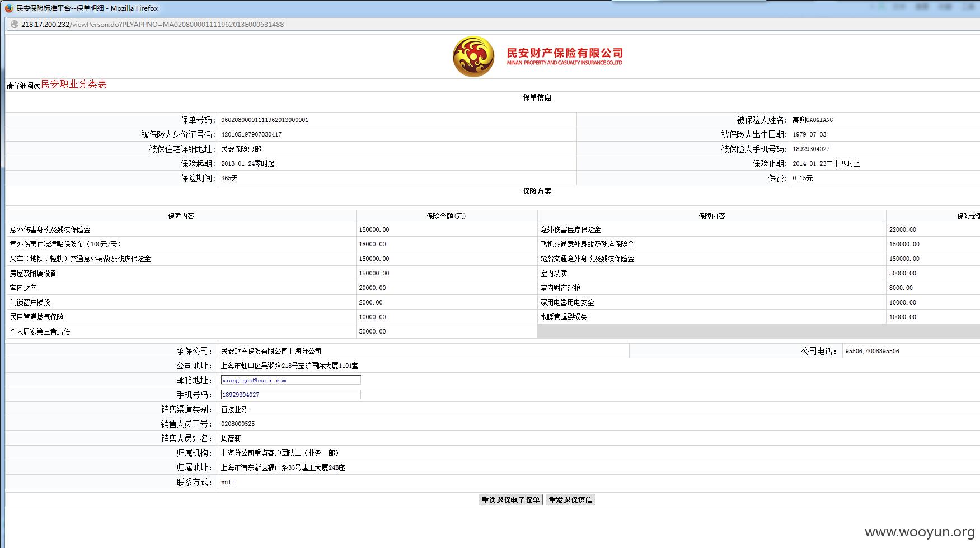The height and width of the screenshot is (548, 980).
Task: Click the 365天 insurance period value
Action: (x=229, y=178)
